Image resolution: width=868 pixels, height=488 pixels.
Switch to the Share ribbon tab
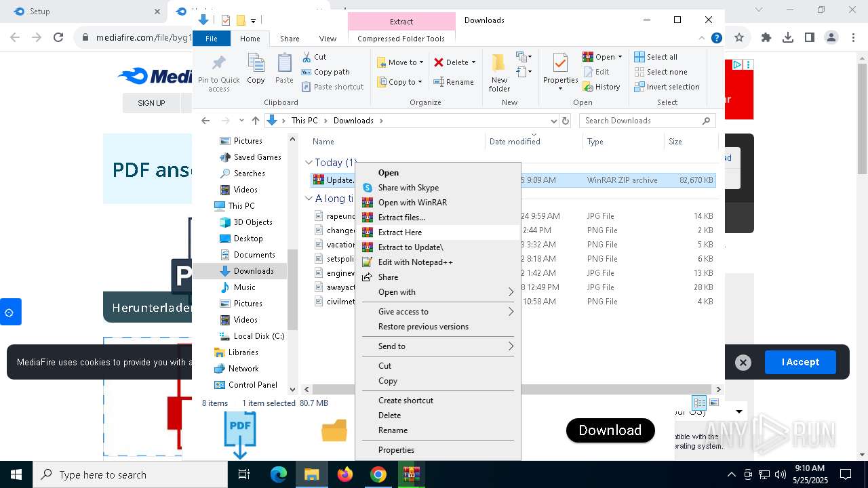pos(290,39)
